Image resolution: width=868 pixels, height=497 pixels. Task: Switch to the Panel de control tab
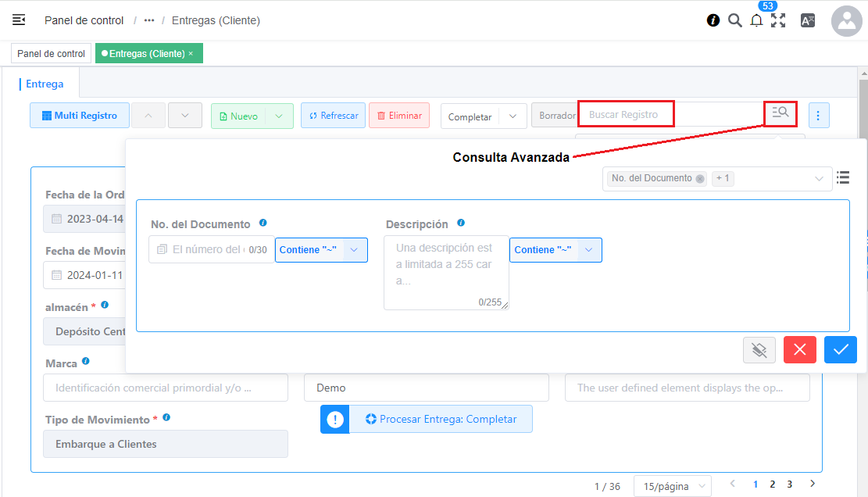click(51, 54)
